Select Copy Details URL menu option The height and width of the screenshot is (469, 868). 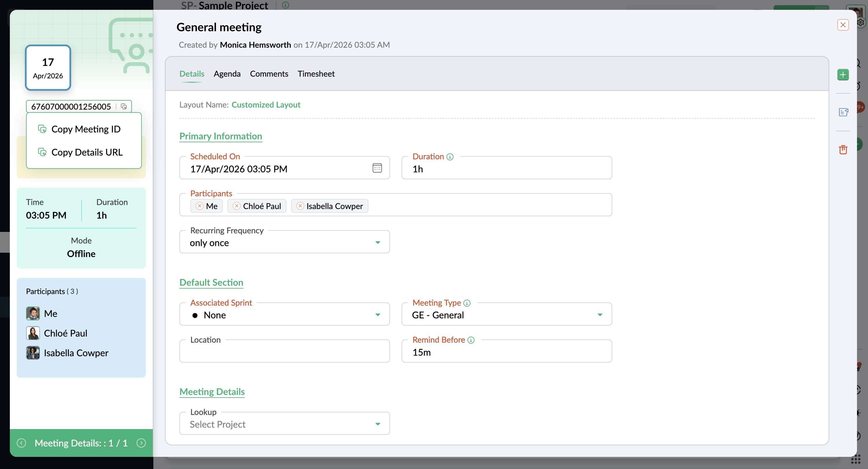[87, 152]
